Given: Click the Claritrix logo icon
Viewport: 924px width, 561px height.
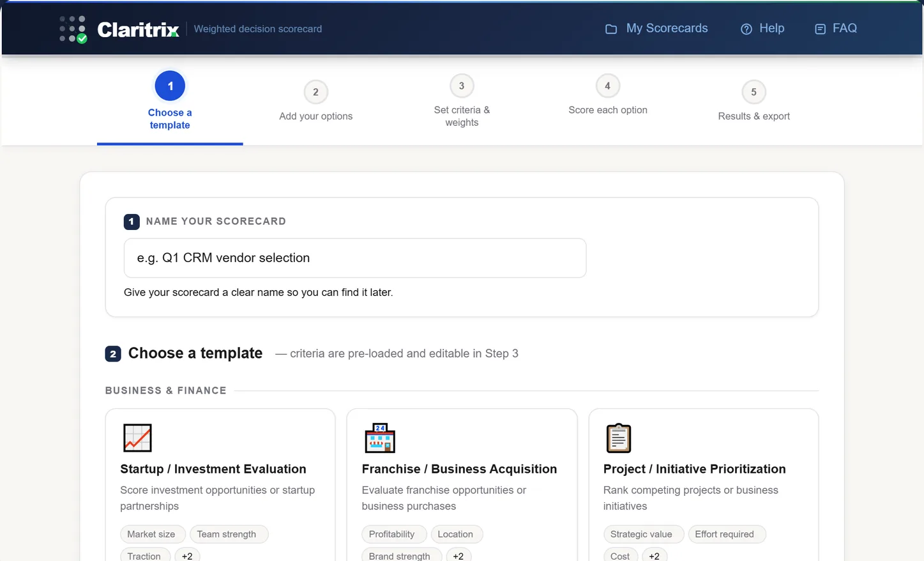Looking at the screenshot, I should pyautogui.click(x=73, y=29).
